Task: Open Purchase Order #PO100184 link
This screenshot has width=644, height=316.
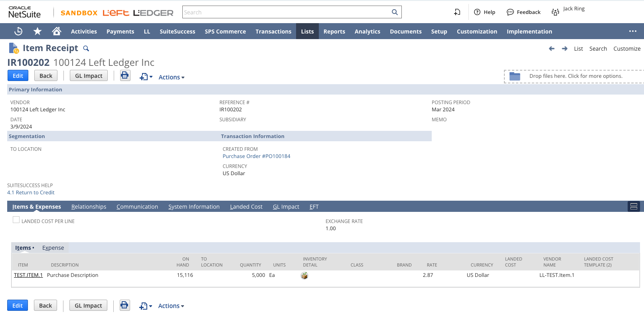Action: [x=257, y=156]
